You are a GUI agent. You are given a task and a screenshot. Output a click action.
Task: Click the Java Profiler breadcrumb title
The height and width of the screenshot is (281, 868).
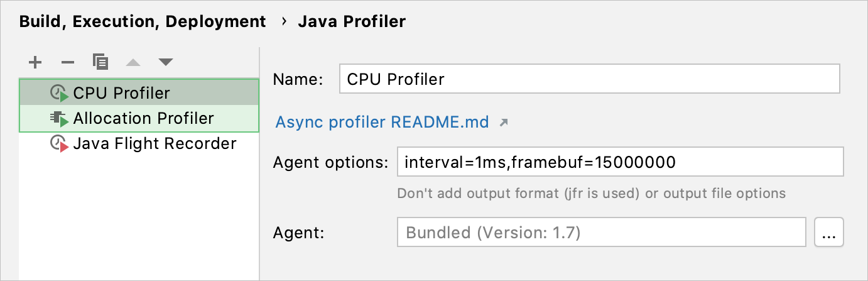(352, 21)
